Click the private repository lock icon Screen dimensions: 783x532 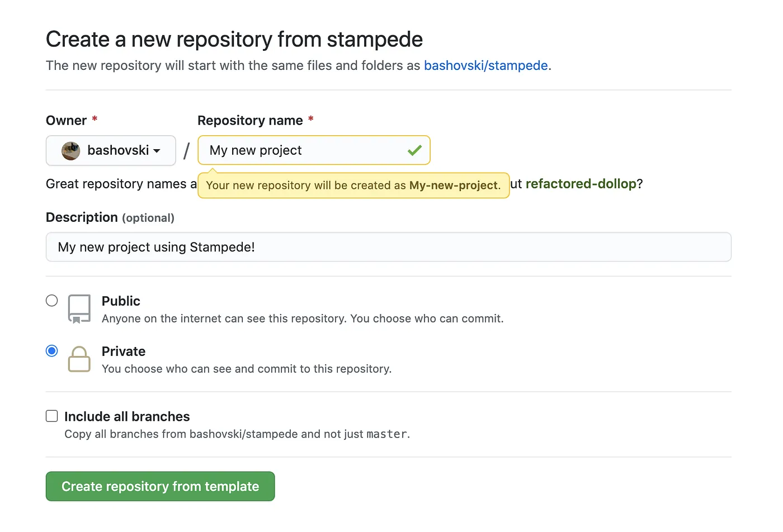(79, 359)
